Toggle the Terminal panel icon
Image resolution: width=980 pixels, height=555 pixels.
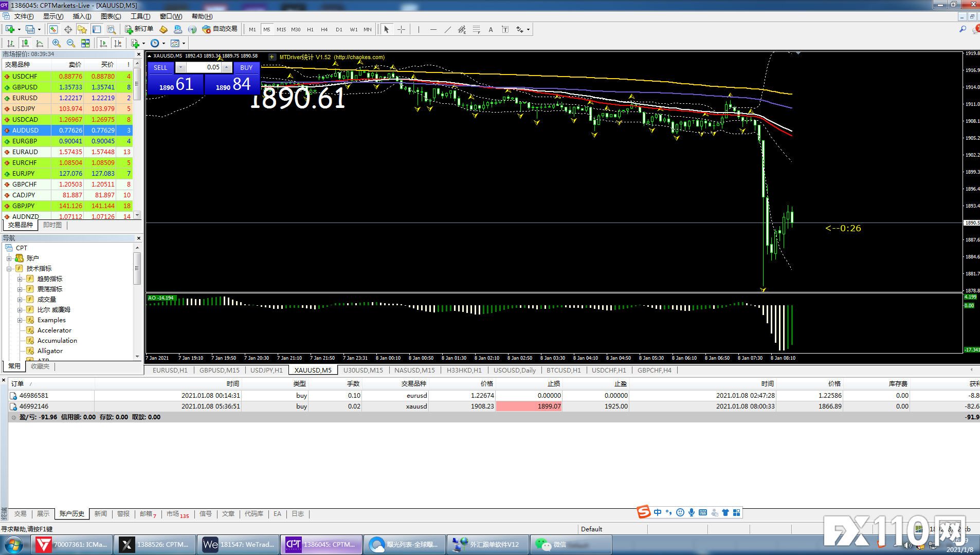click(x=97, y=29)
